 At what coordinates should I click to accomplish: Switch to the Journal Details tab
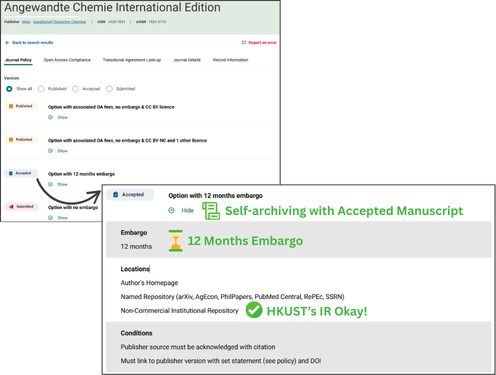pyautogui.click(x=187, y=60)
